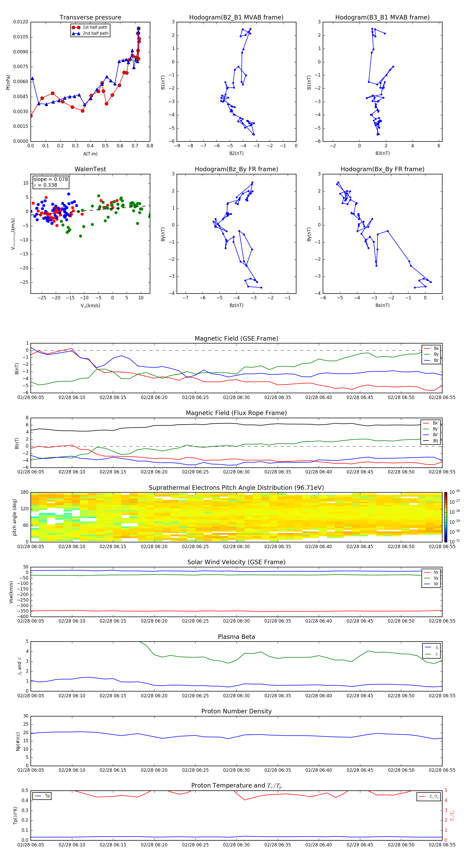Image resolution: width=473 pixels, height=868 pixels.
Task: Click the 'Hodogram(B3_B1 MVAB frame)' title
Action: pyautogui.click(x=382, y=18)
